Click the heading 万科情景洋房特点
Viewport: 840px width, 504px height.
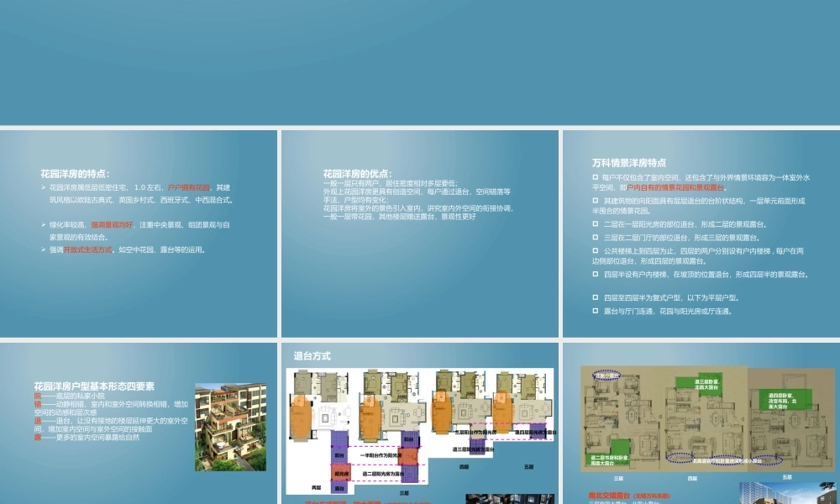(x=629, y=163)
